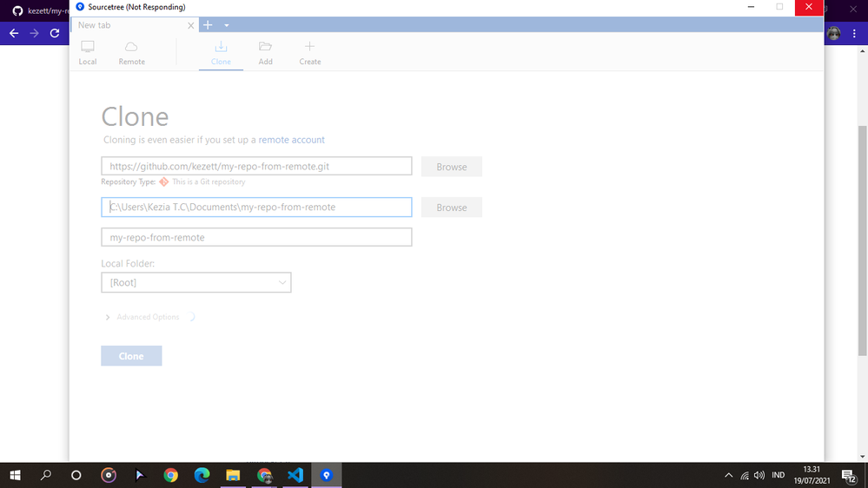Browse for the destination folder
Image resolution: width=868 pixels, height=488 pixels.
pyautogui.click(x=452, y=208)
